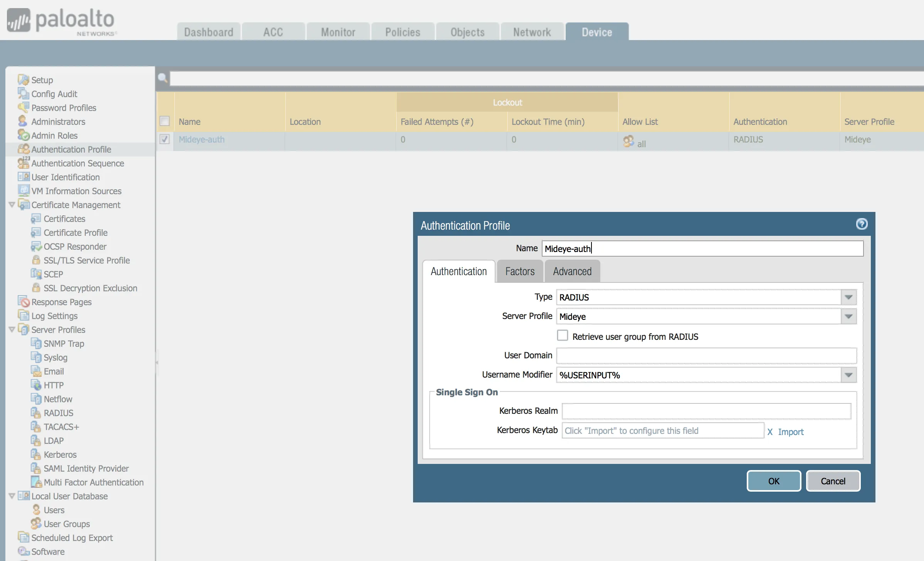
Task: Open SAML Identity Provider configuration
Action: click(86, 468)
